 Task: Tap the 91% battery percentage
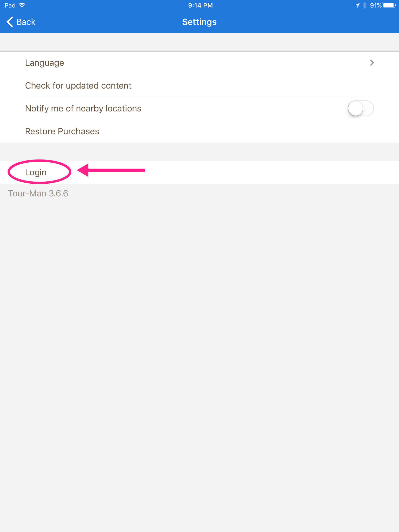(x=376, y=5)
